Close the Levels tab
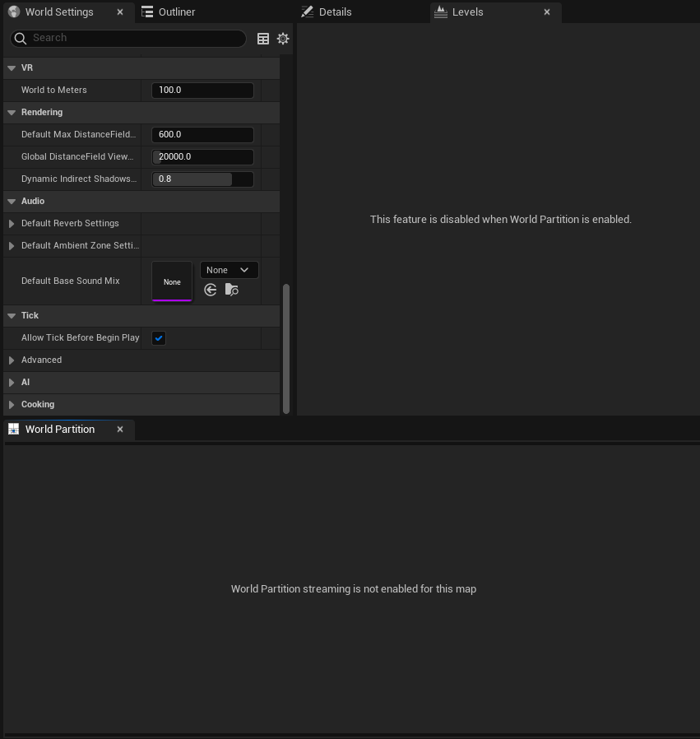 547,12
